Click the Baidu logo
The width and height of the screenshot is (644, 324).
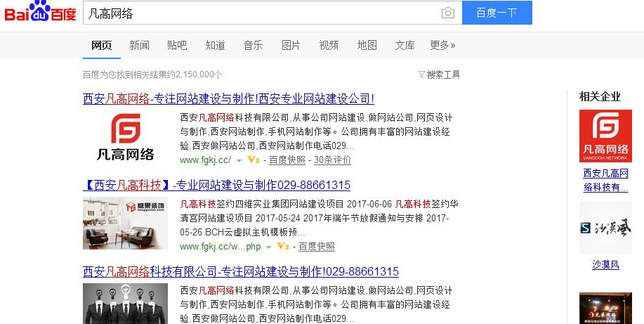40,13
